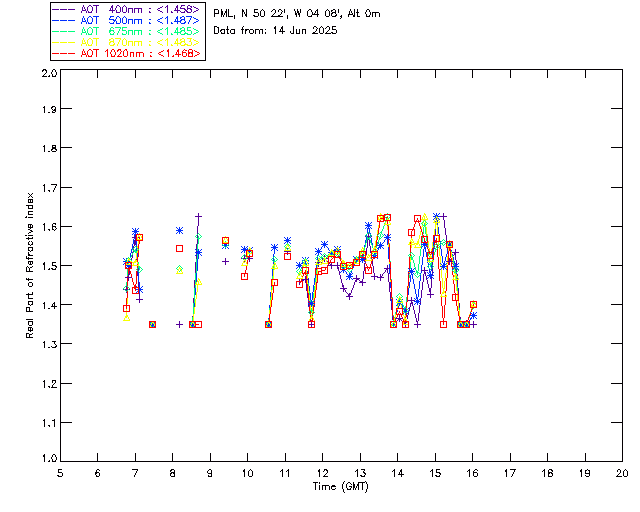Click the '1.5' label on the y-axis
The width and height of the screenshot is (640, 512).
click(x=49, y=266)
